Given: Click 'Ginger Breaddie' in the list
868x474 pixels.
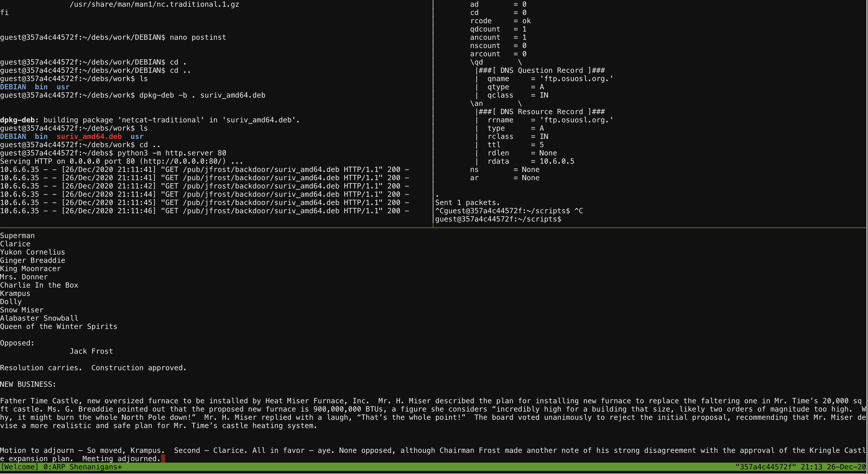Looking at the screenshot, I should click(33, 260).
